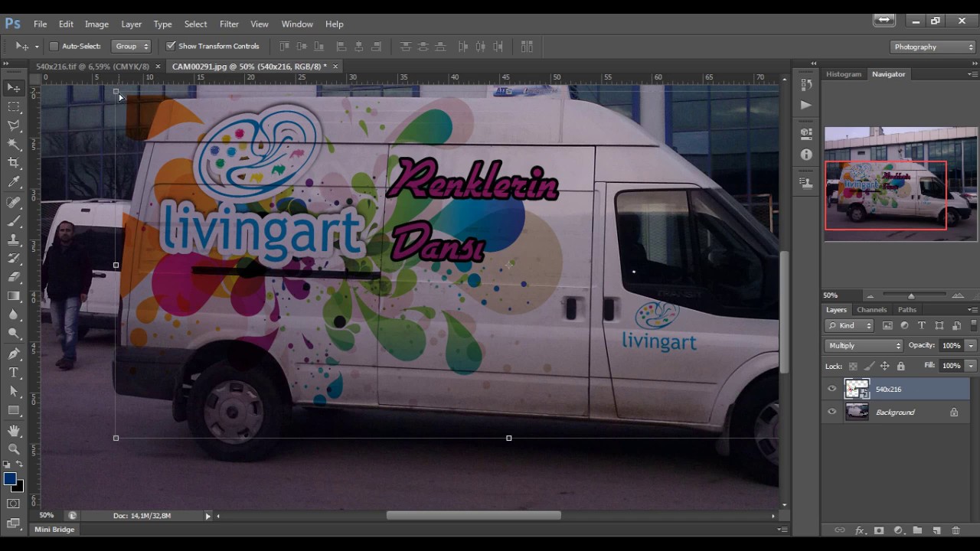Switch to the Histogram tab
980x551 pixels.
pos(844,74)
